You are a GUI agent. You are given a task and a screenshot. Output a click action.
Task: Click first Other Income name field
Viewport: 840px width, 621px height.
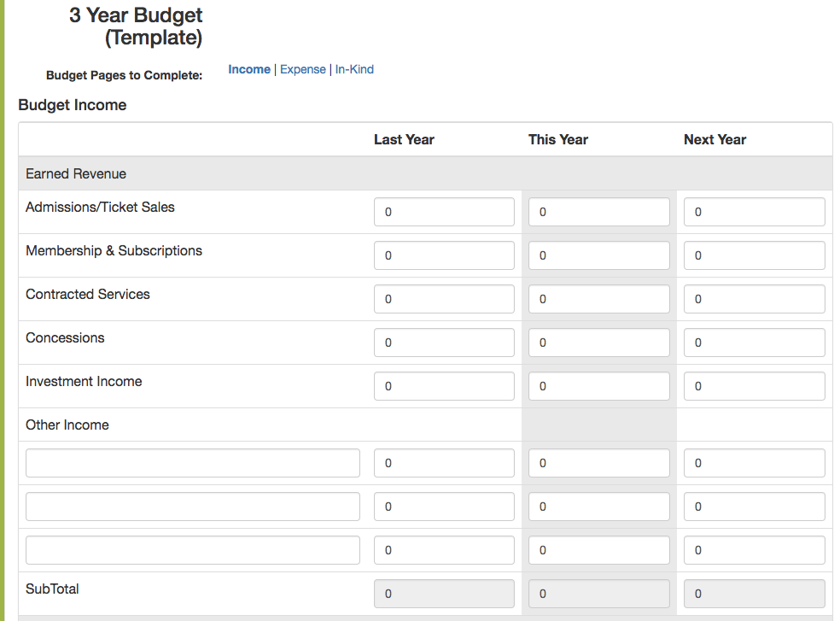point(193,463)
